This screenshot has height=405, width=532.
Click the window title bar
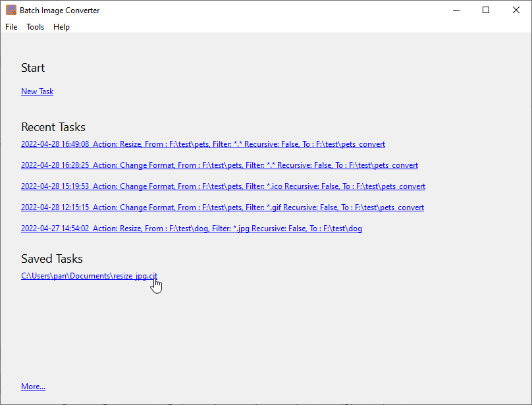[x=263, y=10]
